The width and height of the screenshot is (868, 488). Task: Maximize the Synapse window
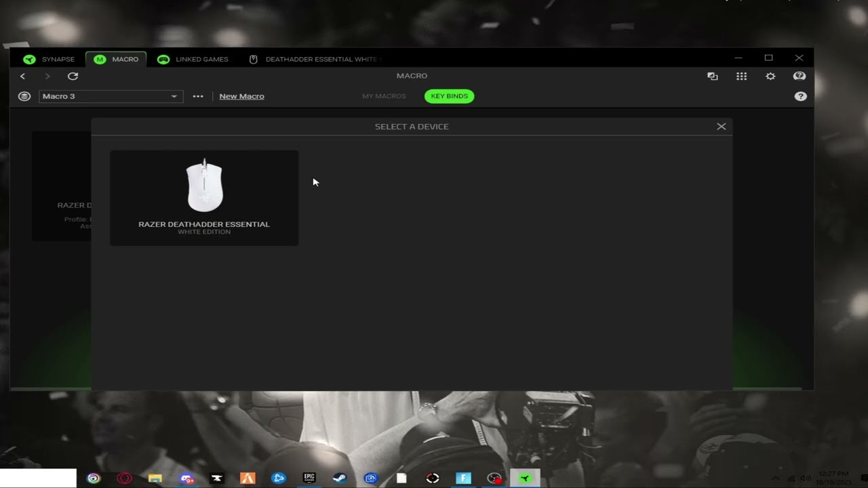pyautogui.click(x=768, y=58)
